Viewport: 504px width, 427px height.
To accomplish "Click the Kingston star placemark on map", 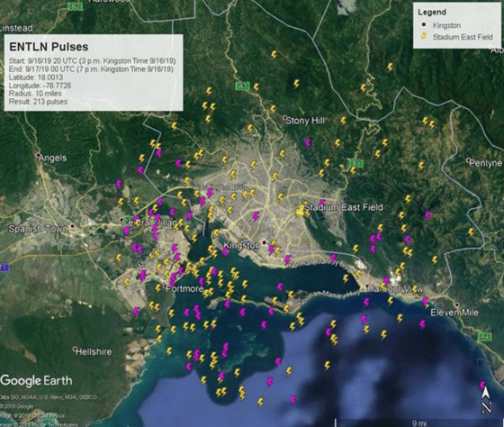I will 265,242.
